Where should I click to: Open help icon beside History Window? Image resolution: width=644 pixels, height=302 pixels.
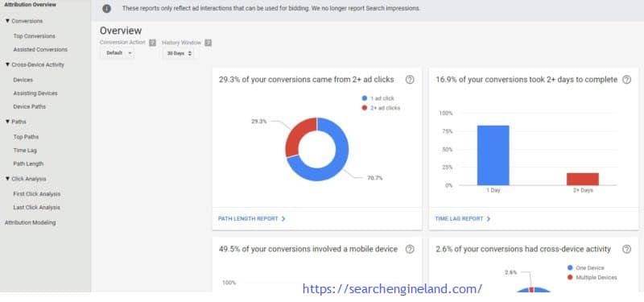click(208, 43)
